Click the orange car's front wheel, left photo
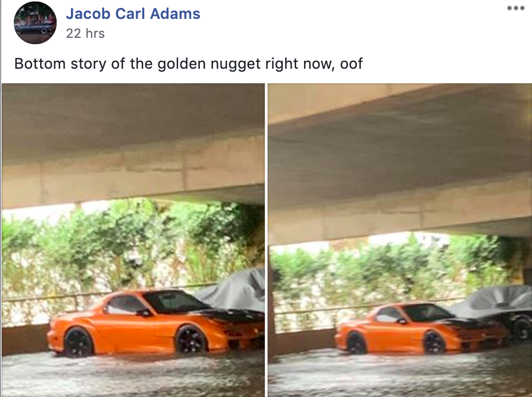532x397 pixels. click(190, 339)
